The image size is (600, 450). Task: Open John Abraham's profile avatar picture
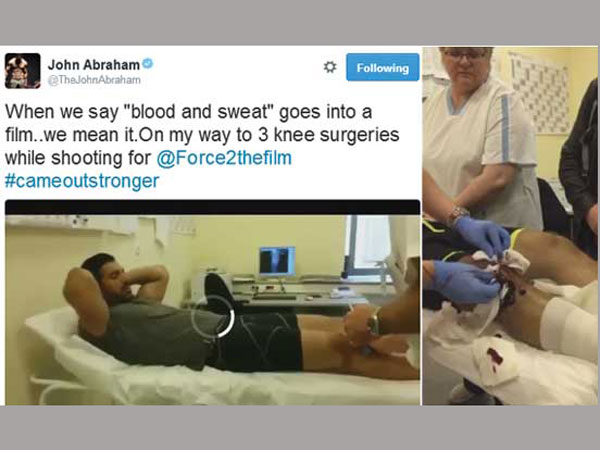(23, 71)
